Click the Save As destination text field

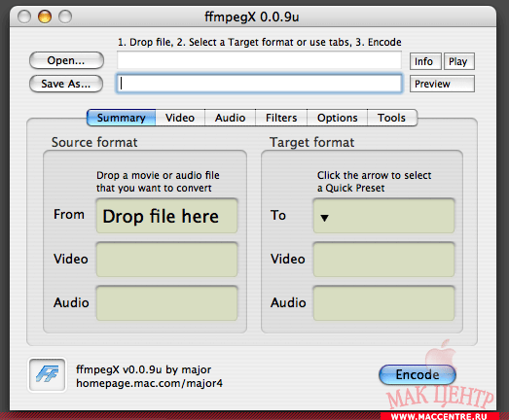[x=260, y=84]
